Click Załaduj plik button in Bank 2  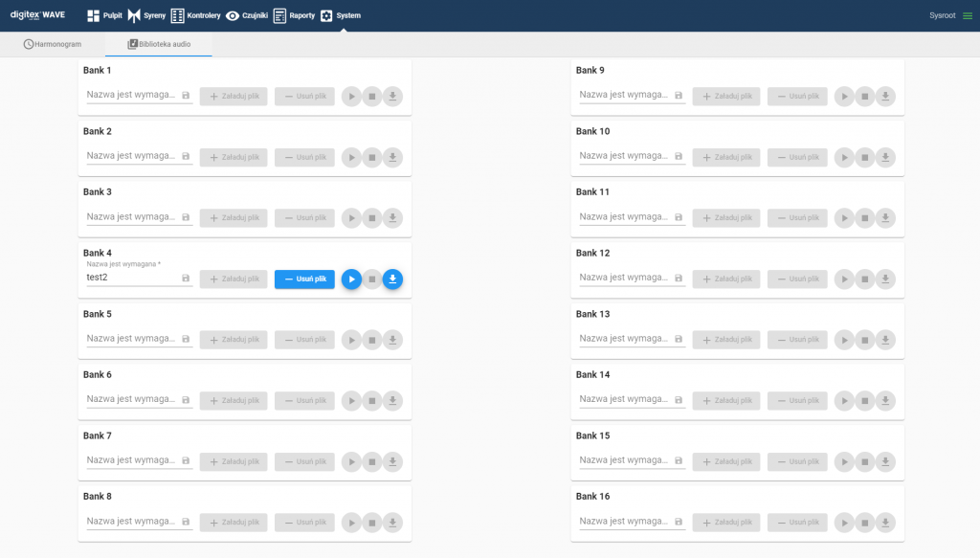pos(234,157)
